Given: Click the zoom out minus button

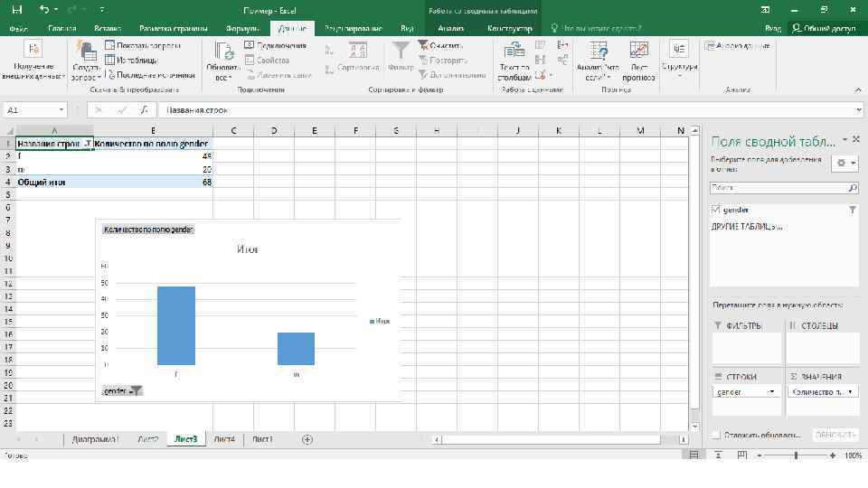Looking at the screenshot, I should 759,455.
